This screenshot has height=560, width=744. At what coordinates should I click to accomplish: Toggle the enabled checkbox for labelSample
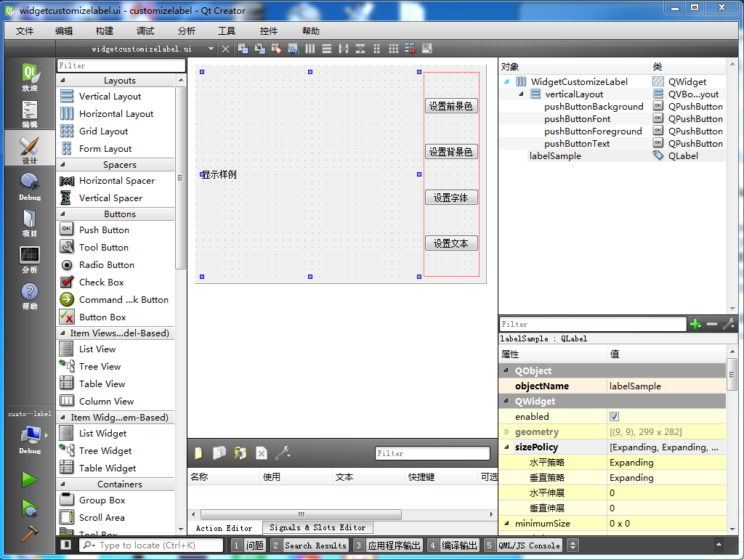click(x=614, y=416)
